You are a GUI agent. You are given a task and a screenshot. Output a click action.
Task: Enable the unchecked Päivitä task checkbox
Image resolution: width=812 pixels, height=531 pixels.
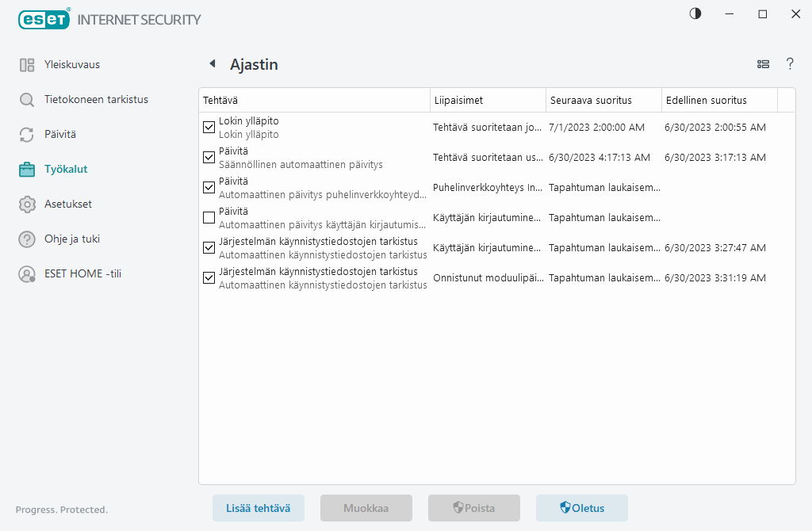[x=209, y=217]
